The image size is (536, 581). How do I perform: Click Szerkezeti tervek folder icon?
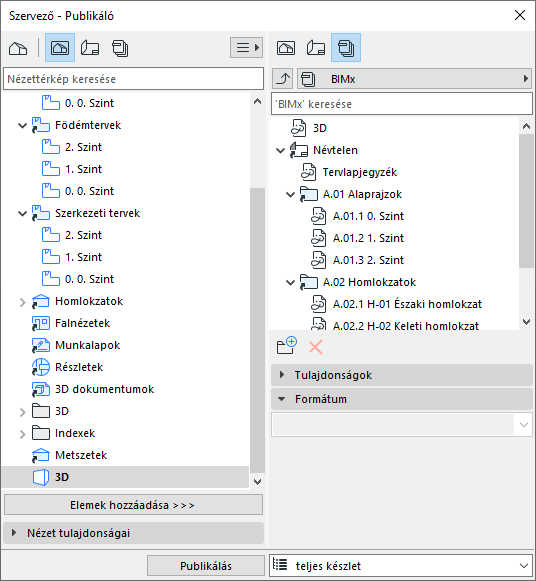41,213
